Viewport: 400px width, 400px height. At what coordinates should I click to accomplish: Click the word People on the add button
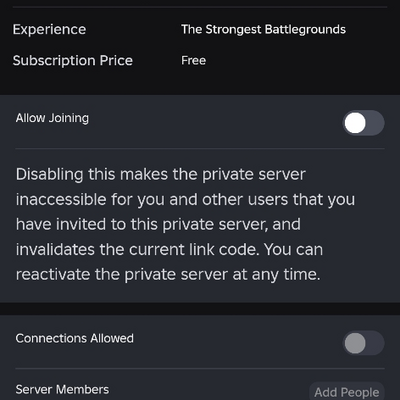point(360,392)
